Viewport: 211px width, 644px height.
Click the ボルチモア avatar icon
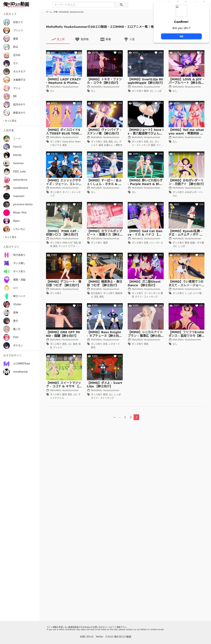coord(7,72)
